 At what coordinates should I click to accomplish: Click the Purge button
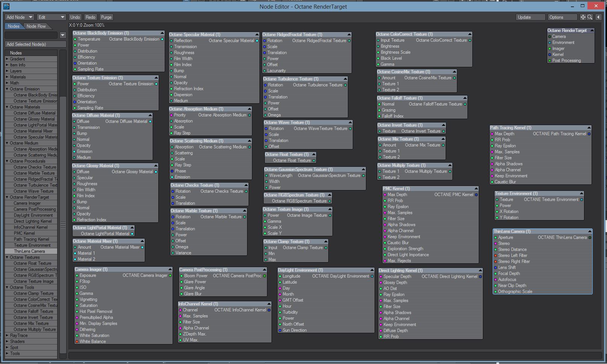coord(106,17)
